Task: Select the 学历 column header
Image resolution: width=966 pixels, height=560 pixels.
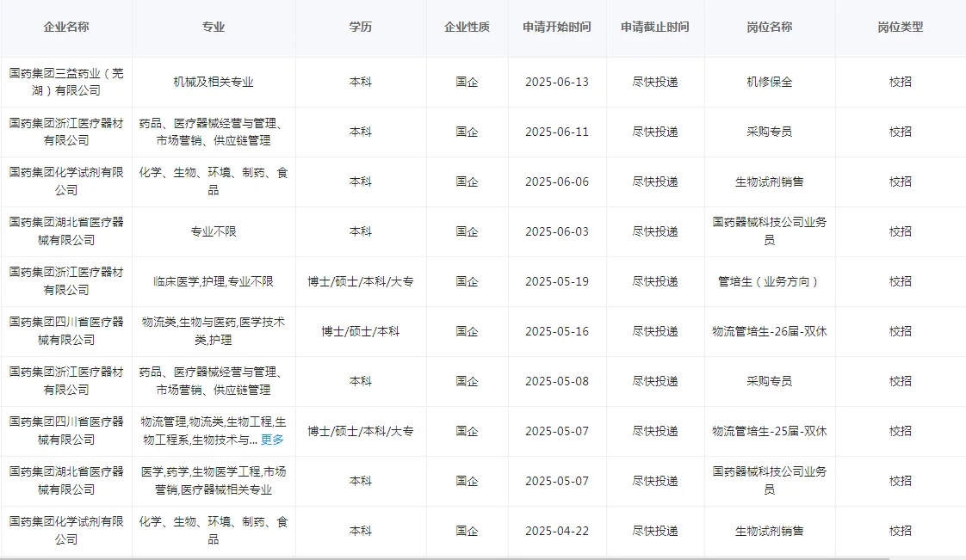Action: [x=361, y=27]
